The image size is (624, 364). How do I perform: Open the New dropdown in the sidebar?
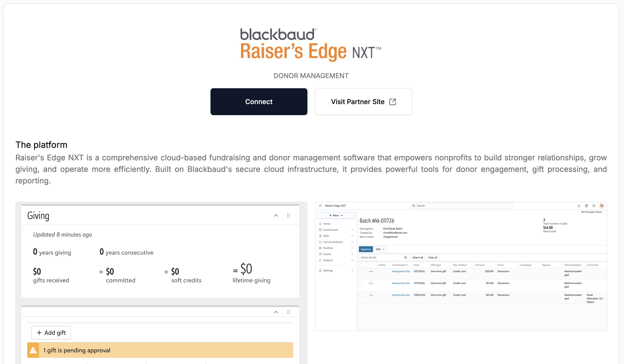coord(336,215)
